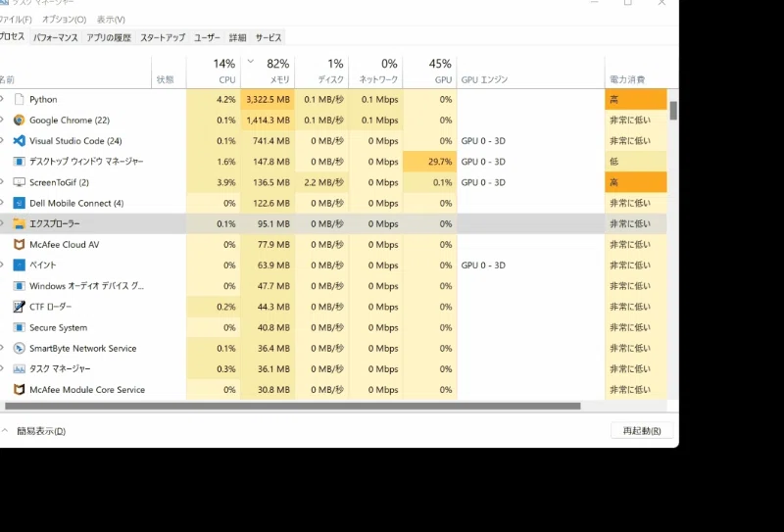Viewport: 784px width, 532px height.
Task: Click GPU 0 - 3D in ペイント row
Action: point(483,265)
